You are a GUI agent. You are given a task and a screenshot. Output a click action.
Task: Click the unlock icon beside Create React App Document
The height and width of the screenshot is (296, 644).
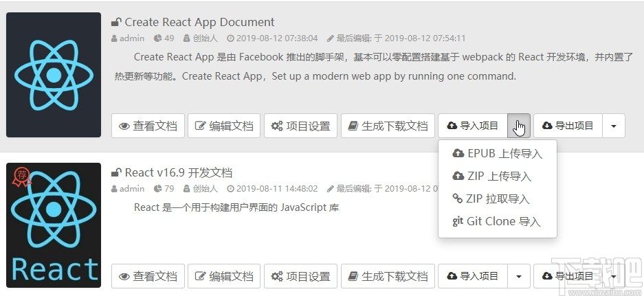click(x=117, y=22)
